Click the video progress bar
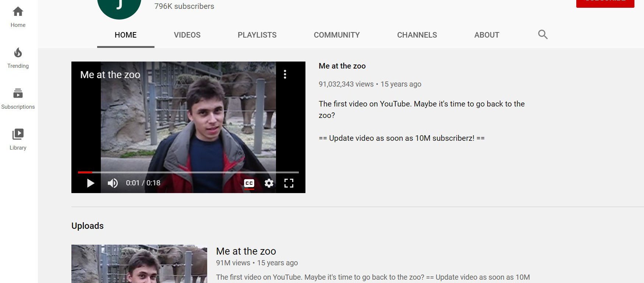The width and height of the screenshot is (644, 283). point(188,172)
